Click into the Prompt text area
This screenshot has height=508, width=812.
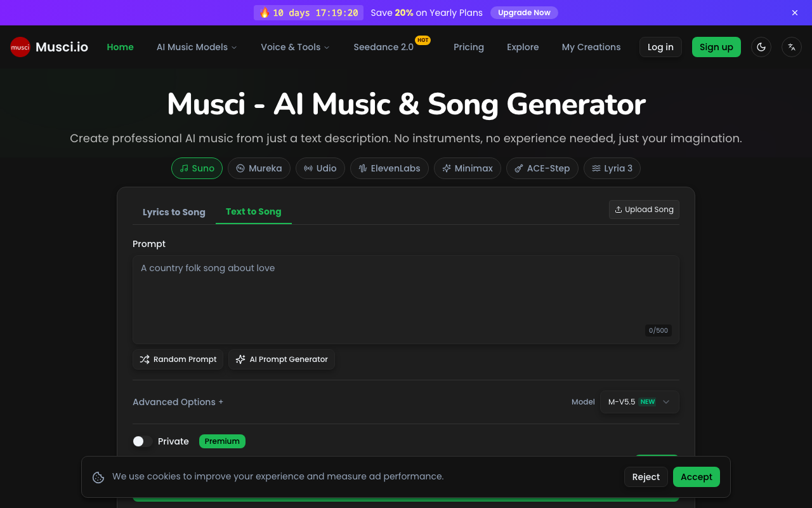[406, 300]
